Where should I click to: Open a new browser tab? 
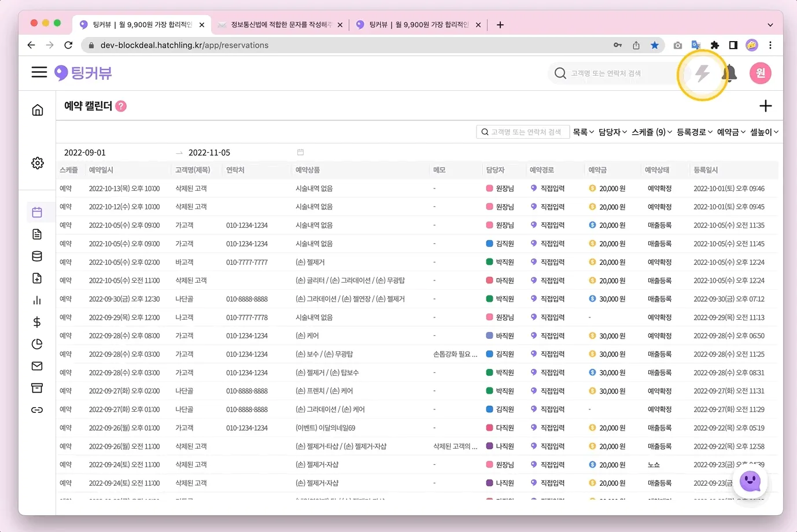[500, 25]
